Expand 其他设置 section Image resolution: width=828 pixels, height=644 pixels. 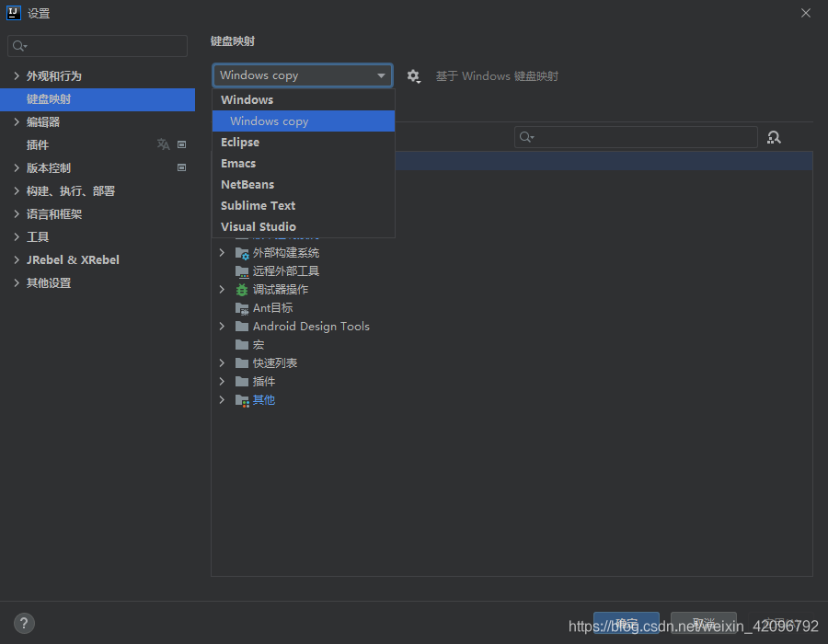(17, 283)
